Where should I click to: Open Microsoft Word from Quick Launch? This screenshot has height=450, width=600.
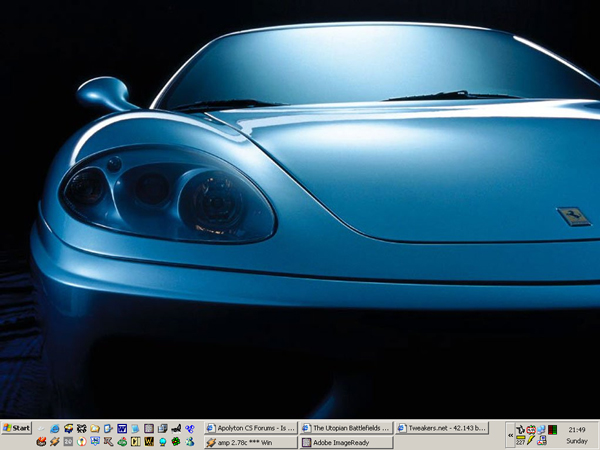[x=121, y=428]
